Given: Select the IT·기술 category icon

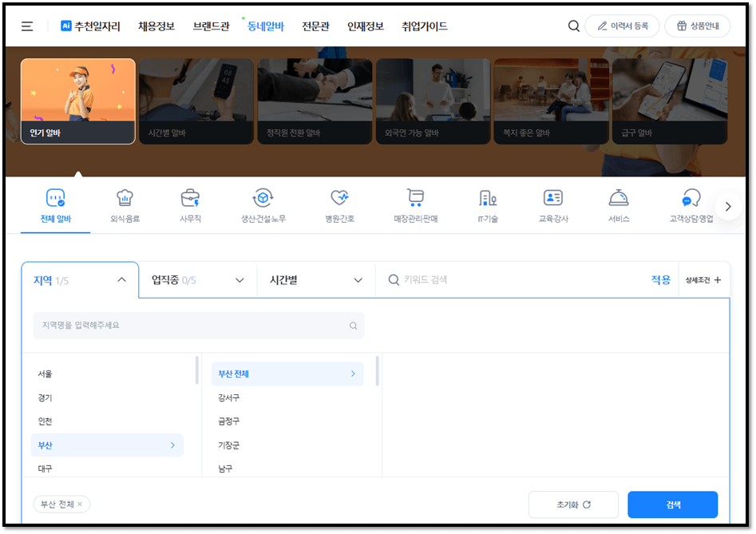Looking at the screenshot, I should [x=487, y=201].
